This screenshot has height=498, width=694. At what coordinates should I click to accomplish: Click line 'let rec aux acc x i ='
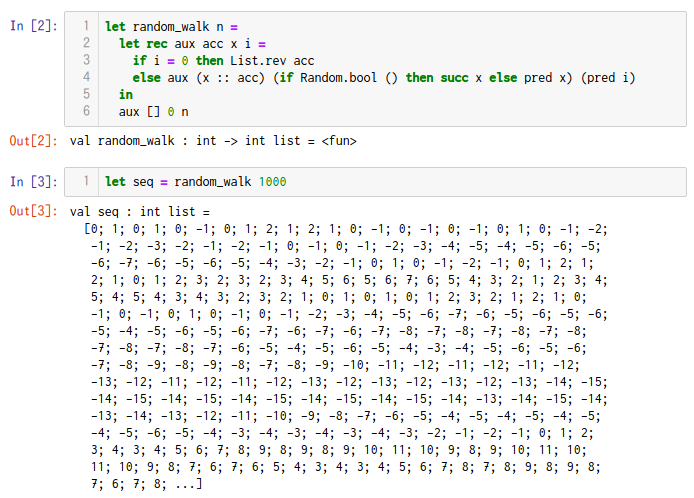[x=193, y=44]
